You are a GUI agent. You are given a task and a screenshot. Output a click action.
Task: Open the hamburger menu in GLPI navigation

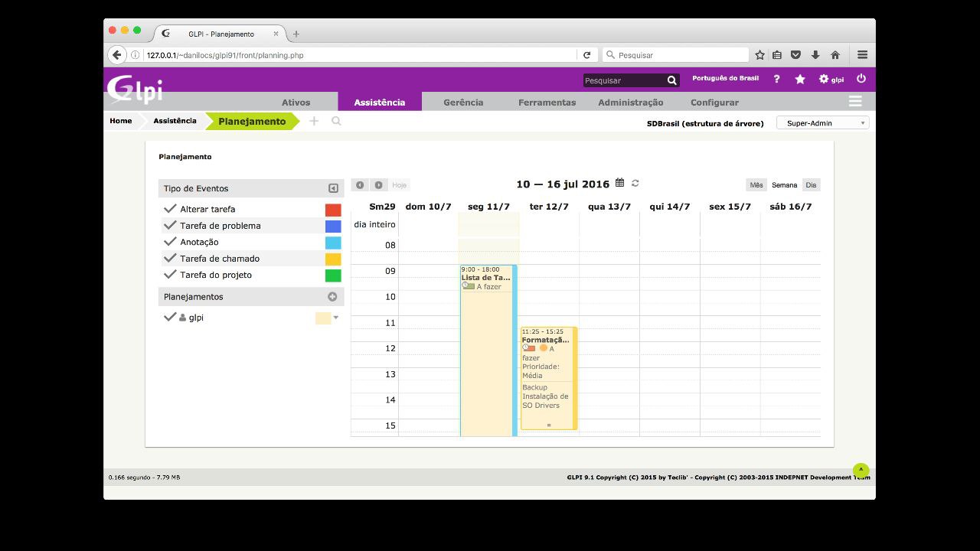point(855,101)
